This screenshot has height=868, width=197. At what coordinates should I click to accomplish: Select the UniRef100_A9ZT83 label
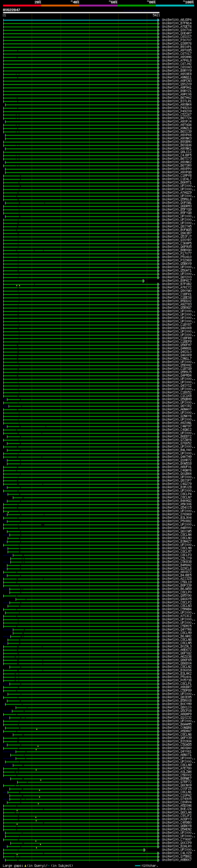177,304
